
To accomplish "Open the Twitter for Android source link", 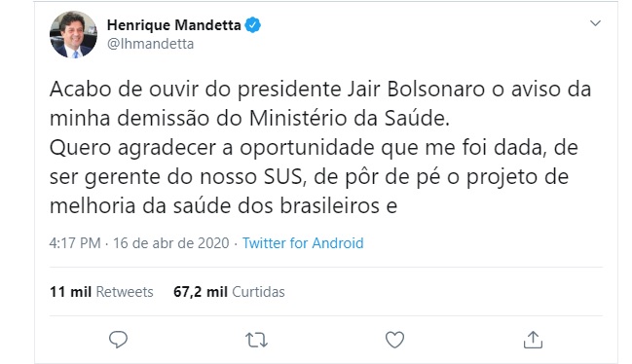I will pyautogui.click(x=303, y=243).
